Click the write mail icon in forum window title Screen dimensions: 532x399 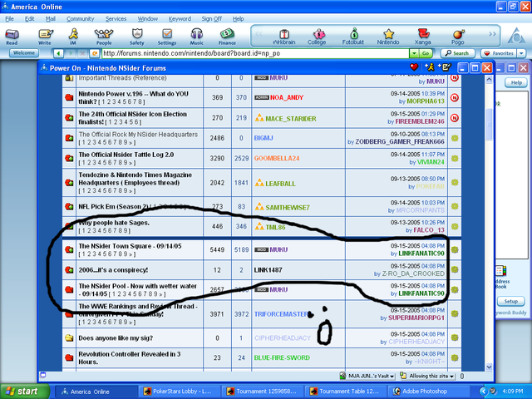click(445, 67)
